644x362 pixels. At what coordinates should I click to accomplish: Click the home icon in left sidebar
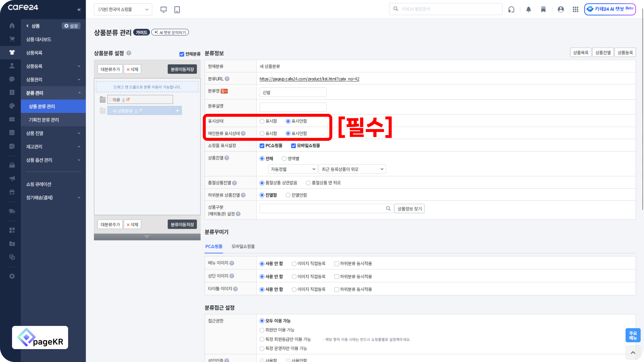[12, 26]
